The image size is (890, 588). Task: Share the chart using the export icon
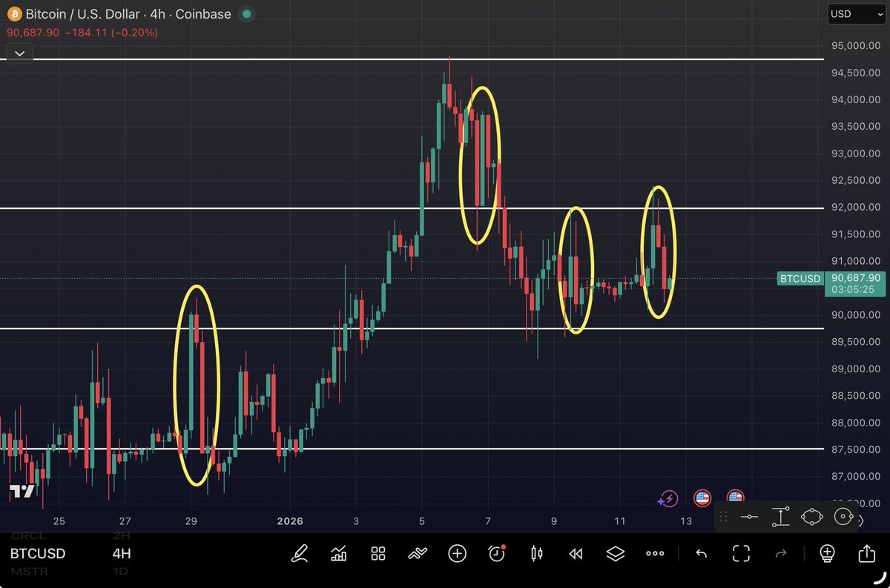pos(866,553)
